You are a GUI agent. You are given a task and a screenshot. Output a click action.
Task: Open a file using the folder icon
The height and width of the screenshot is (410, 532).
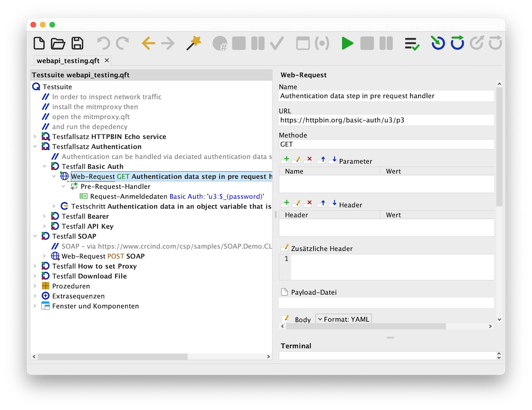58,44
